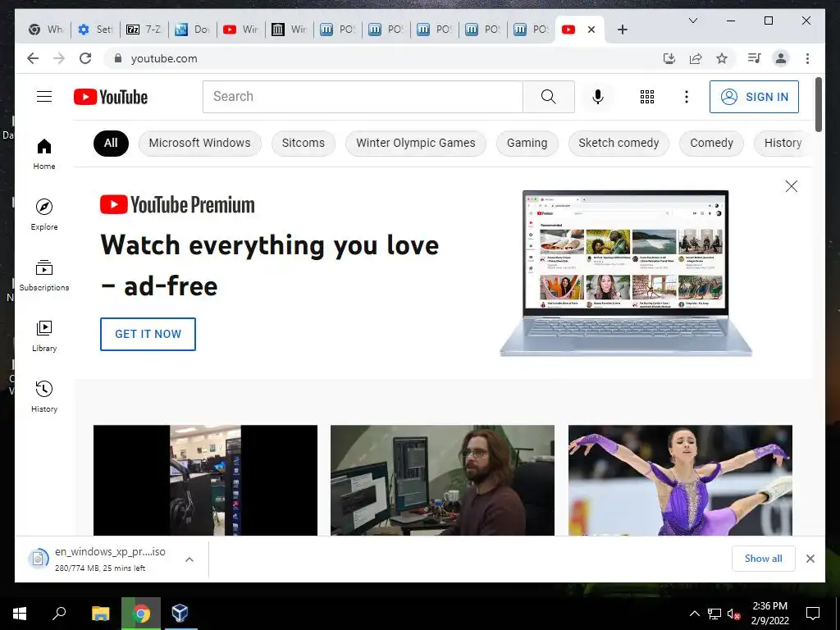This screenshot has width=840, height=630.
Task: Click Show all downloads
Action: pos(764,559)
